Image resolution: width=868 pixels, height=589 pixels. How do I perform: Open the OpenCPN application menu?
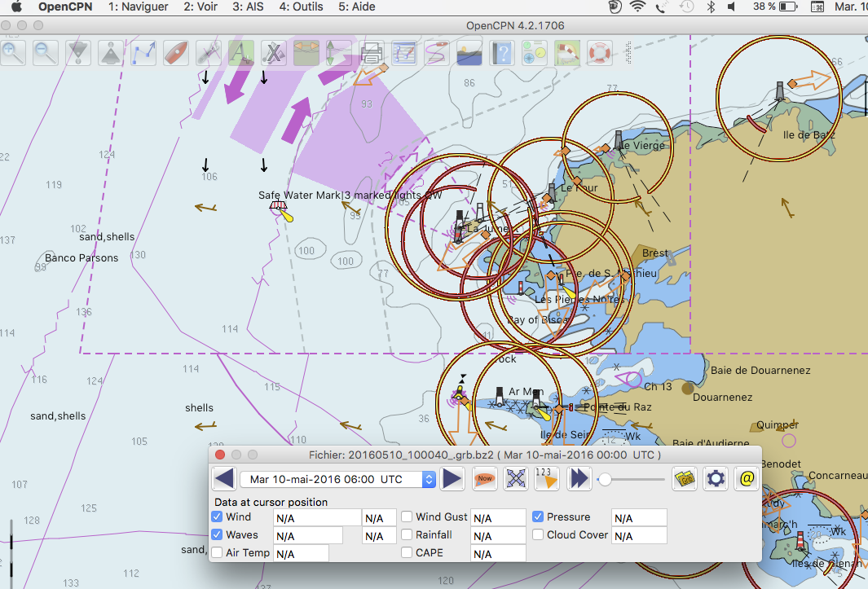(x=65, y=7)
